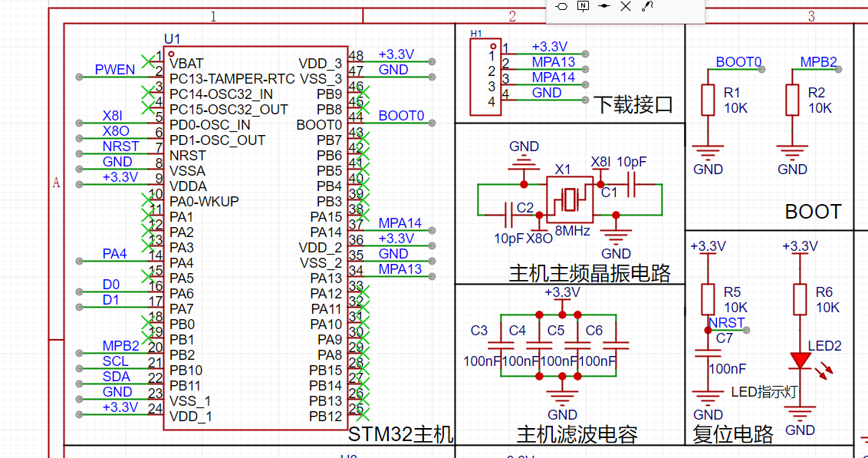Click the PWEN net label
Image resolution: width=868 pixels, height=458 pixels.
(x=114, y=70)
